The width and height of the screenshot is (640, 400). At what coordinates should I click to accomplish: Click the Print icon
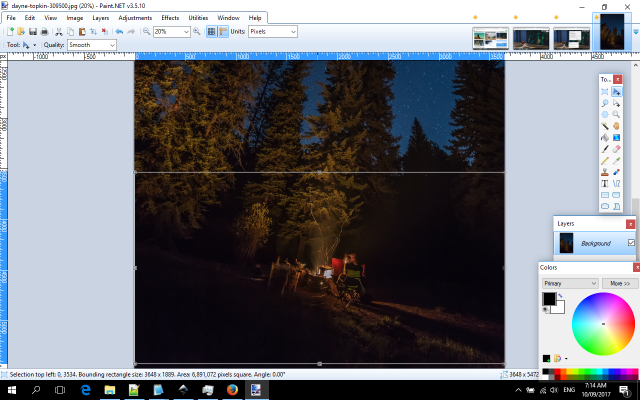[44, 31]
